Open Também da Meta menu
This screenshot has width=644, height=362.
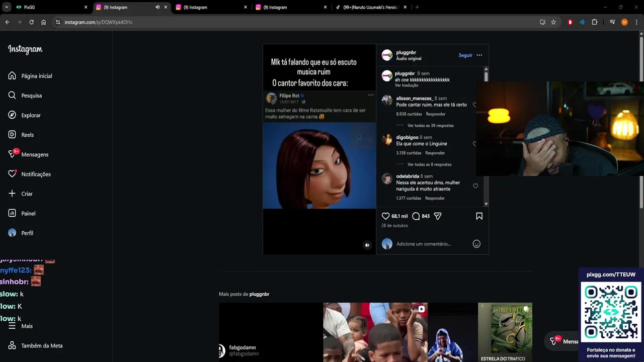(x=35, y=345)
